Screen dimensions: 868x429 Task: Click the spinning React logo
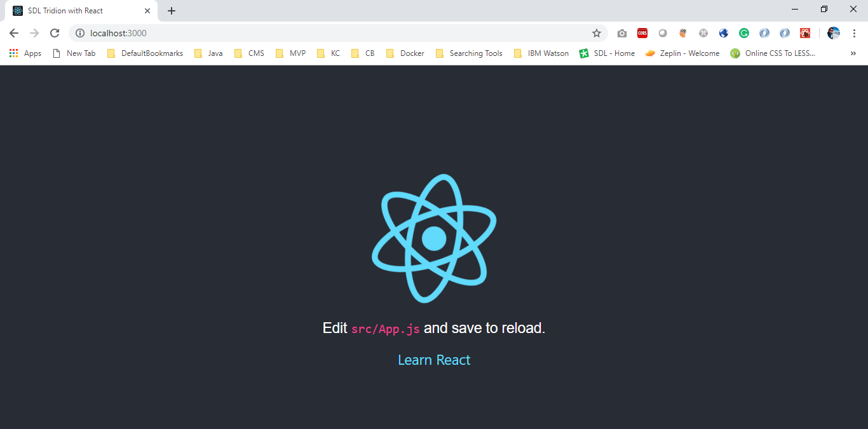point(434,238)
